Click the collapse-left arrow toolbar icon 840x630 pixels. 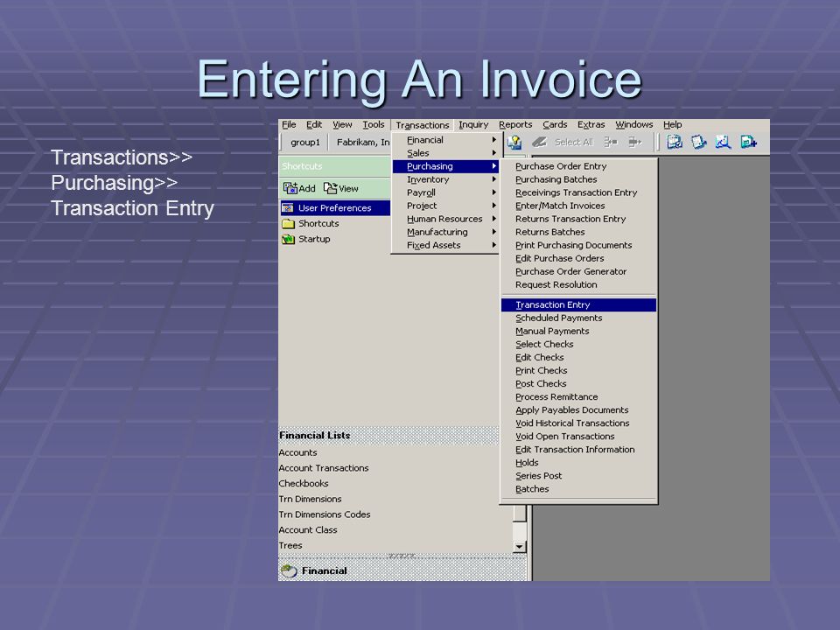click(611, 142)
